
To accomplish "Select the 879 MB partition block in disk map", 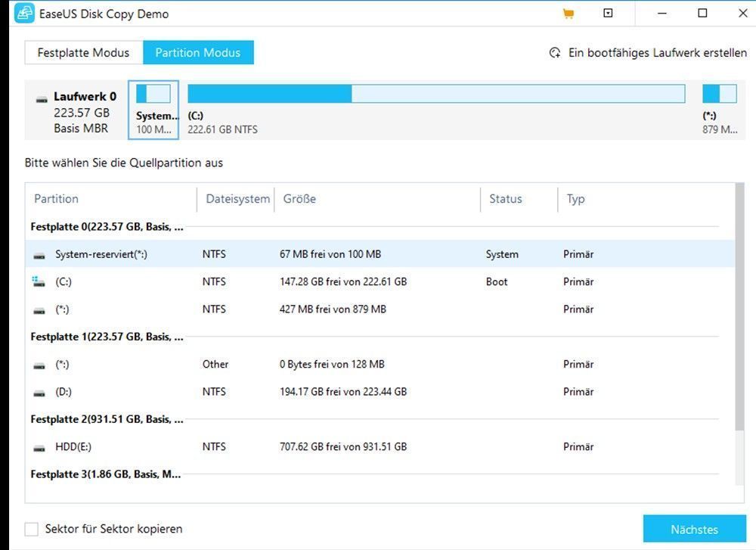I will click(720, 110).
